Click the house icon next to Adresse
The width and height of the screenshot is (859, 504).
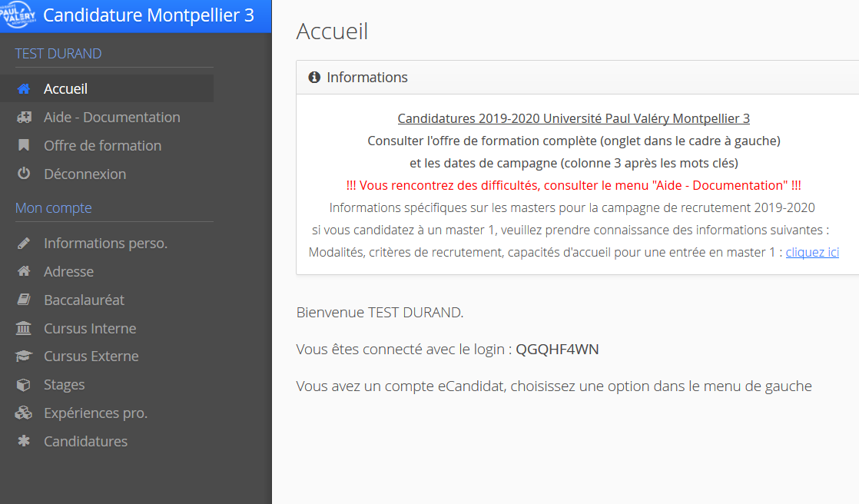[24, 272]
